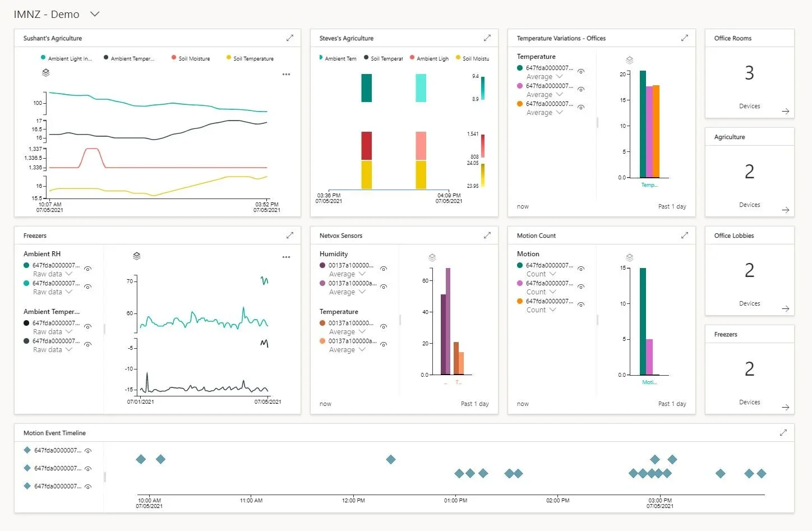Toggle visibility of first Ambient RH series

tap(88, 269)
